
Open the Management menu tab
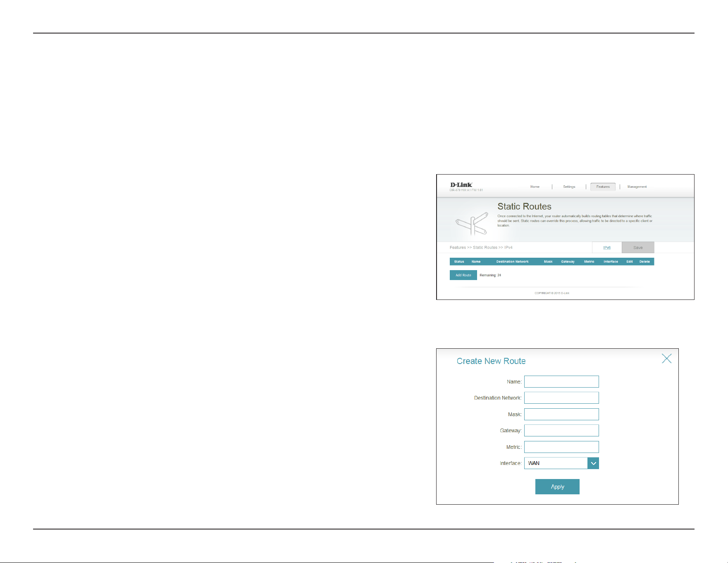coord(637,187)
